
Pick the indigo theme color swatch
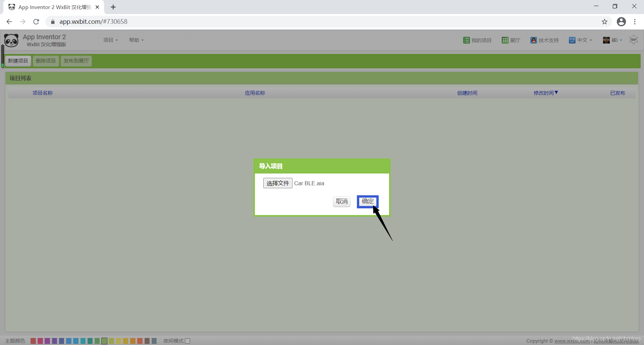pyautogui.click(x=61, y=341)
